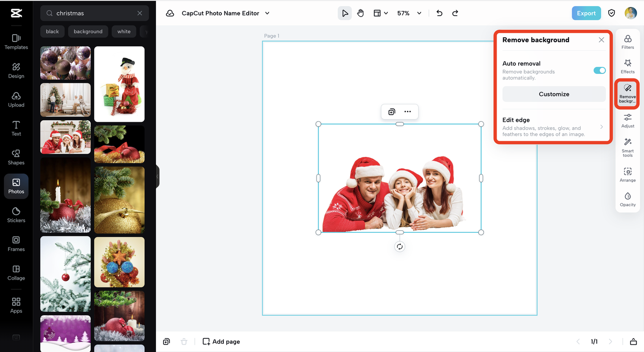Image resolution: width=644 pixels, height=352 pixels.
Task: Select the Santa hat family thumbnail
Action: 65,137
